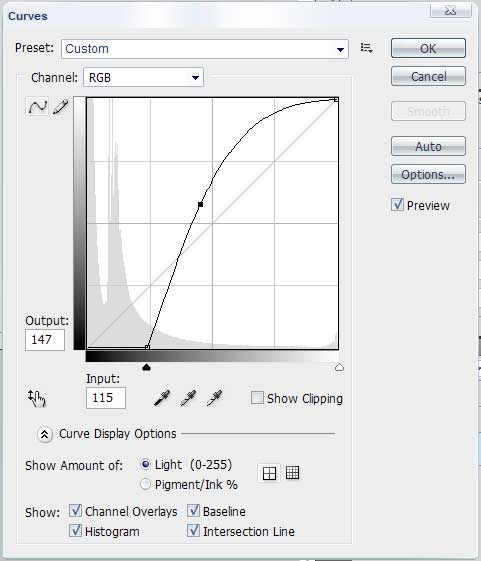Screen dimensions: 481x561
Task: Open the Options... button
Action: [x=428, y=174]
